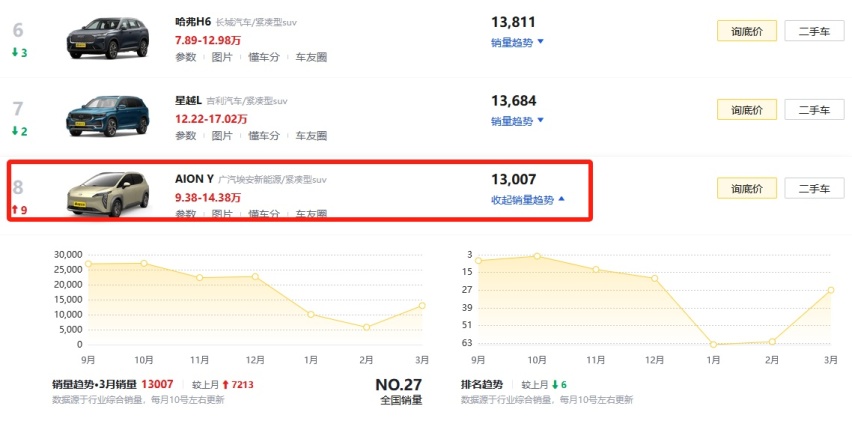Click ranking chart data point for 3月
This screenshot has width=852, height=424.
(831, 290)
